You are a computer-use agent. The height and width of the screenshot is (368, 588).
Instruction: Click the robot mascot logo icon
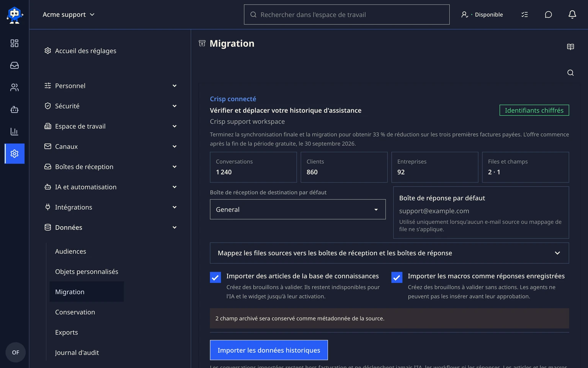point(15,15)
